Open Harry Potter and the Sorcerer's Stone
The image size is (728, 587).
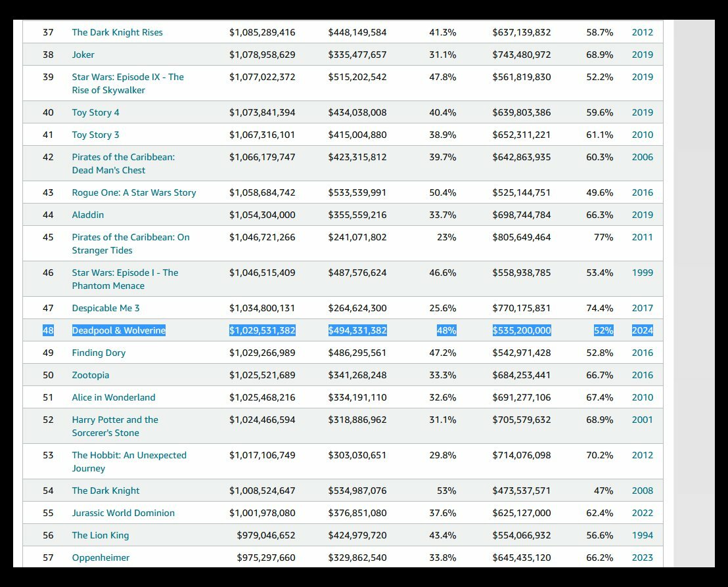pyautogui.click(x=115, y=426)
